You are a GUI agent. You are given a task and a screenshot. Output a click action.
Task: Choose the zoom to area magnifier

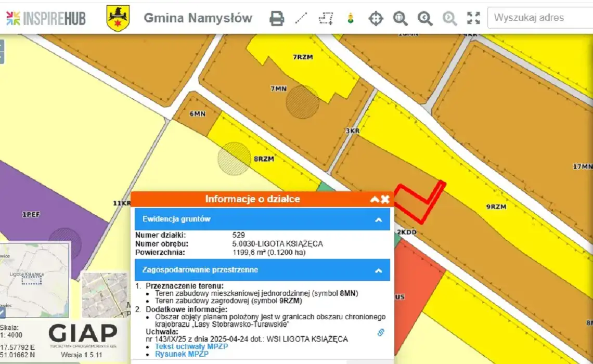(400, 18)
